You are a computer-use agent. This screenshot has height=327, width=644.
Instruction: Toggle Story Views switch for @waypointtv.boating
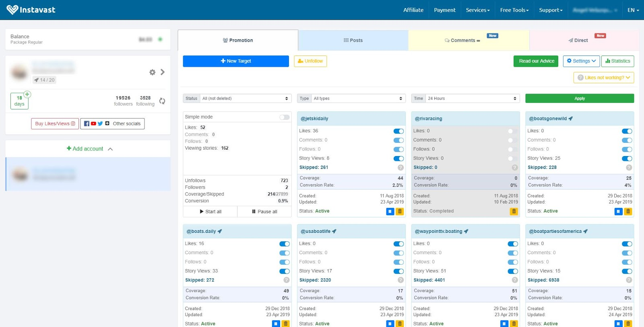click(513, 271)
